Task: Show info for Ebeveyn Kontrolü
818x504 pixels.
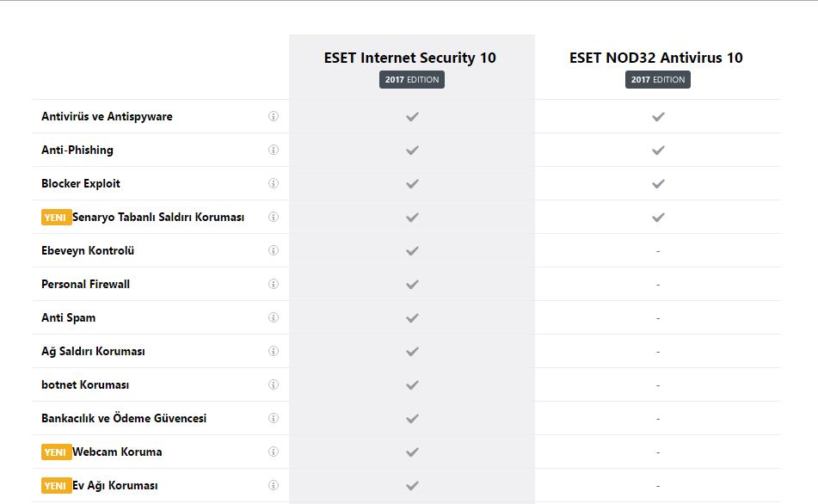Action: [274, 250]
